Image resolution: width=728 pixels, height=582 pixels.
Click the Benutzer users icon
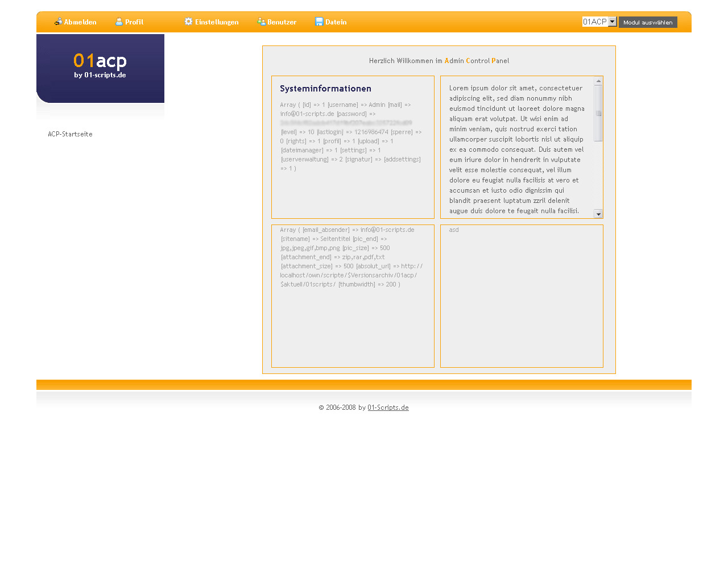(261, 22)
